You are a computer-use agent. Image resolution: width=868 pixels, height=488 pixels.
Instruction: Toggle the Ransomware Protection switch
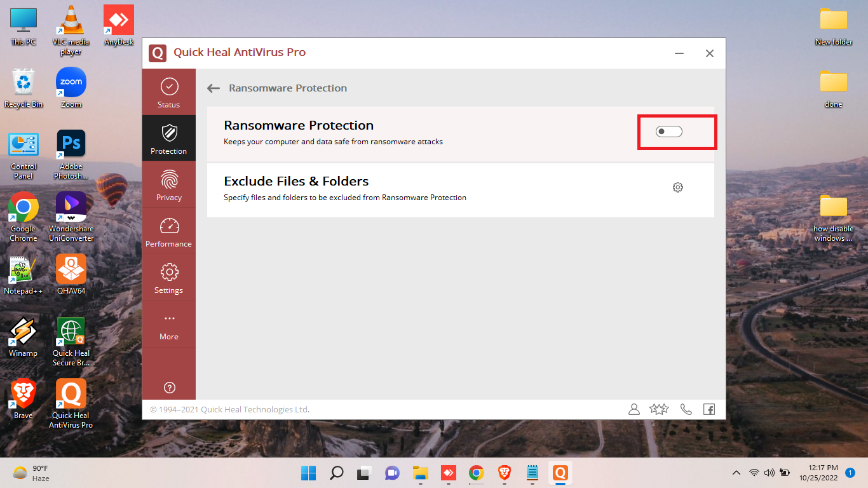(x=669, y=132)
